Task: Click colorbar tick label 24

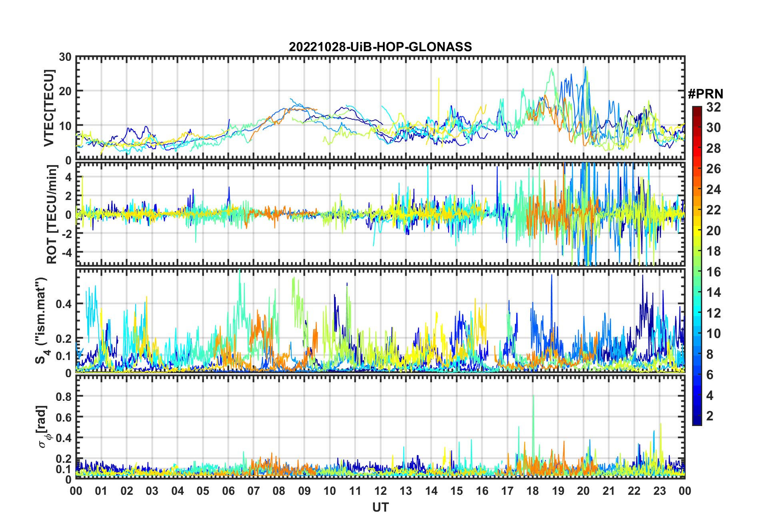Action: (713, 190)
